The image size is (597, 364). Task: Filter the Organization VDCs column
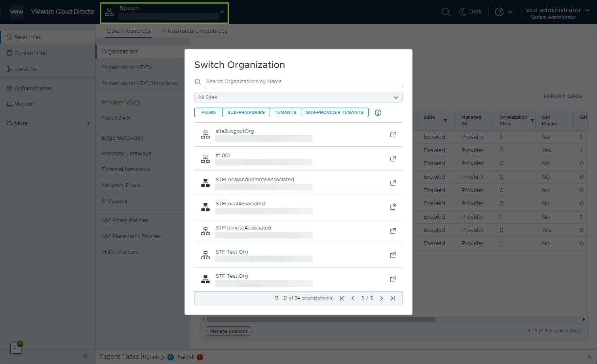(532, 121)
